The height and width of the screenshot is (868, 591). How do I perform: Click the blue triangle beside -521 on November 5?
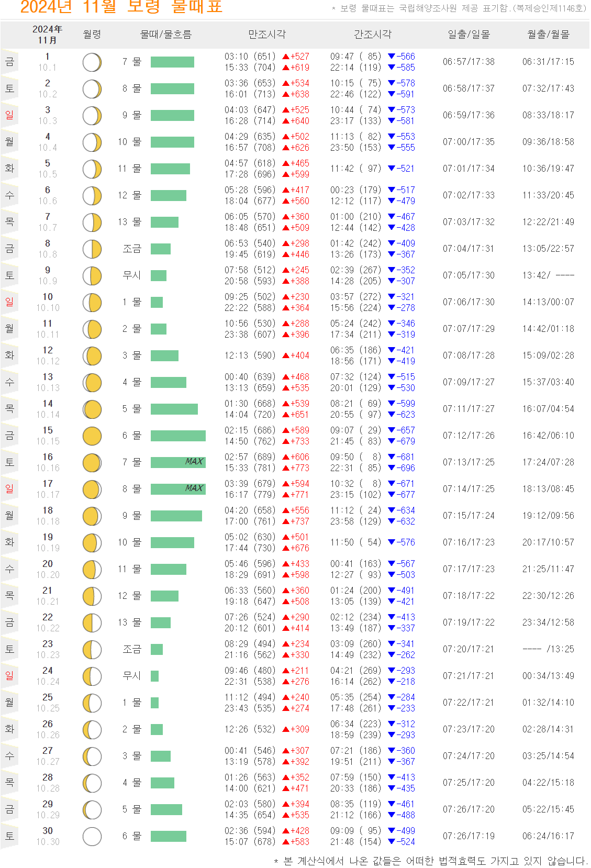coord(391,169)
